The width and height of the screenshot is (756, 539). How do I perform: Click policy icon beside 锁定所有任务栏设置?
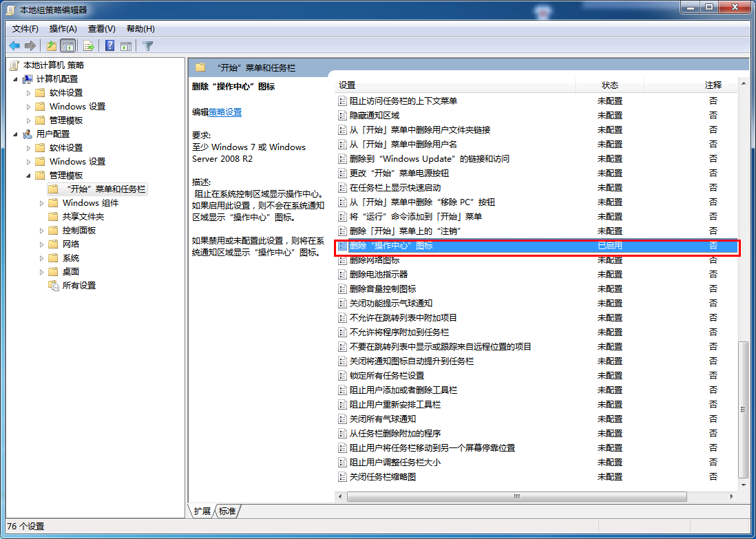342,376
